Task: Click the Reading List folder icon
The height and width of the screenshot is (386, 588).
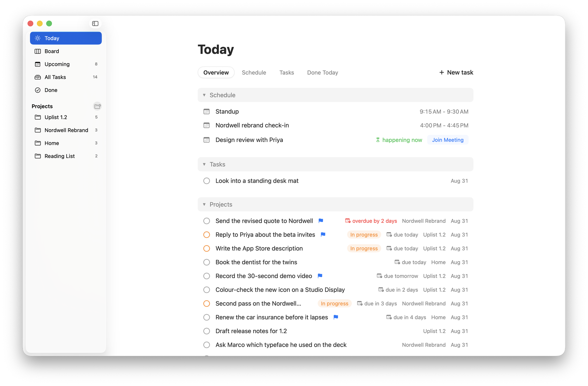Action: click(x=38, y=156)
